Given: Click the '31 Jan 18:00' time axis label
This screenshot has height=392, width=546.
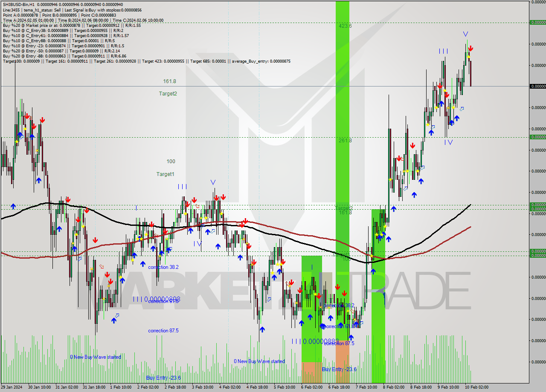Looking at the screenshot, I should coord(94,387).
